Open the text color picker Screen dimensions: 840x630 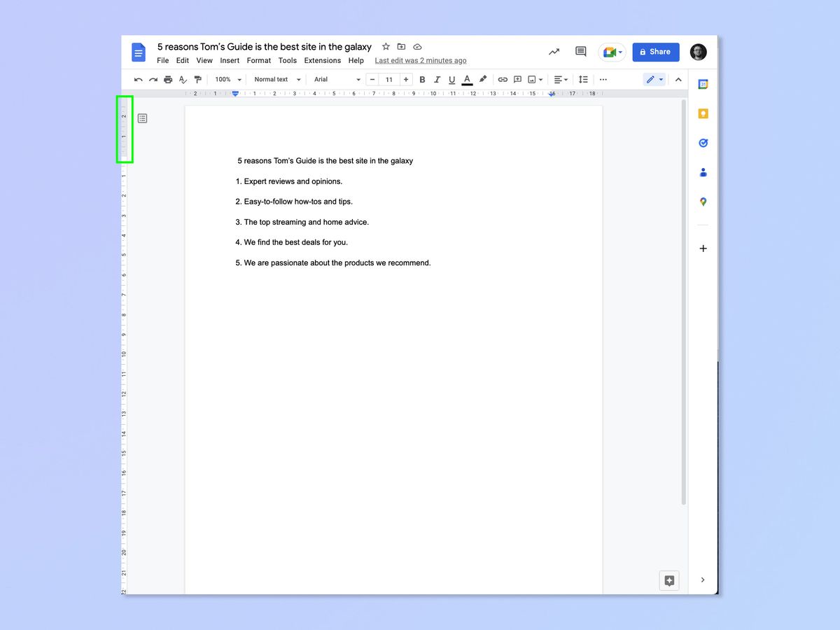467,79
